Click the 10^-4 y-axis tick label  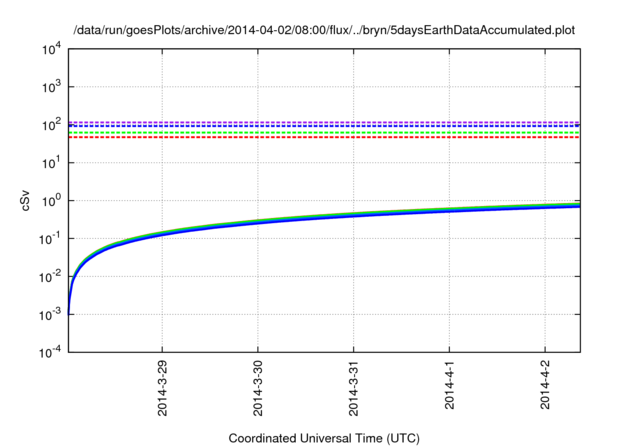pyautogui.click(x=50, y=353)
